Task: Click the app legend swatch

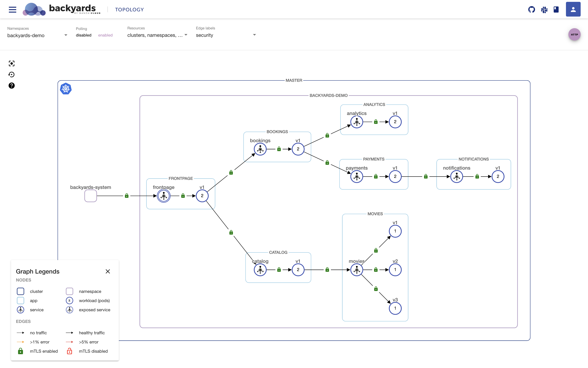Action: tap(20, 301)
